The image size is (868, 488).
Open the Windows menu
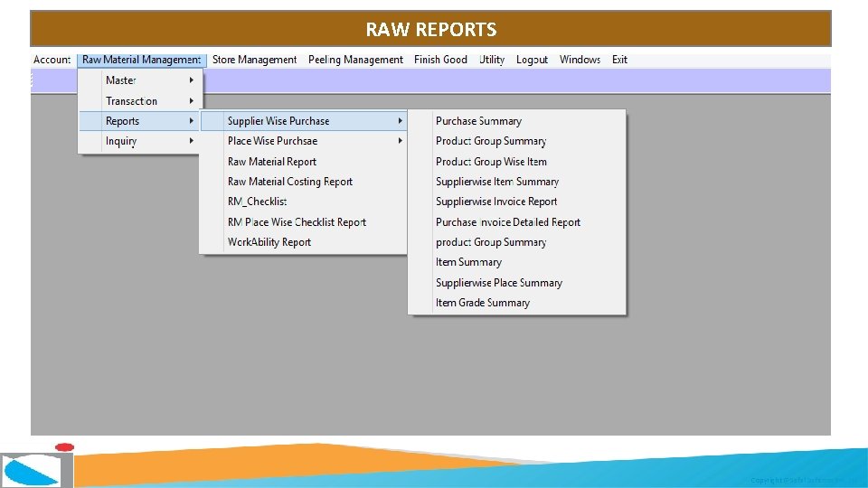click(580, 60)
